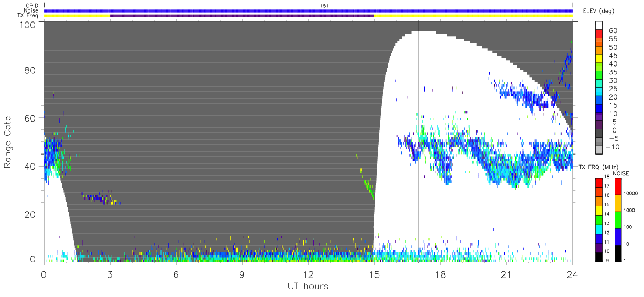The height and width of the screenshot is (297, 644).
Task: Click x-axis tick label 24
Action: point(572,274)
